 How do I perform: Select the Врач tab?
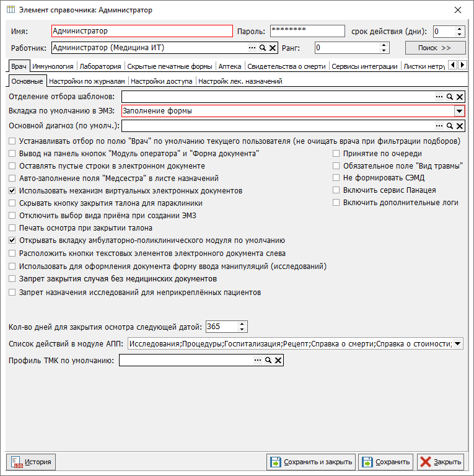click(19, 66)
